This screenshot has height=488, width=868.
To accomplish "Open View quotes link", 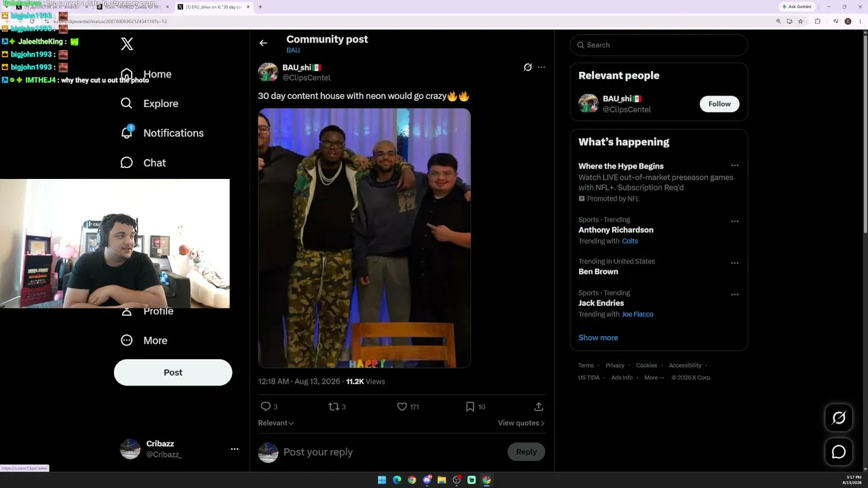I will (x=521, y=423).
